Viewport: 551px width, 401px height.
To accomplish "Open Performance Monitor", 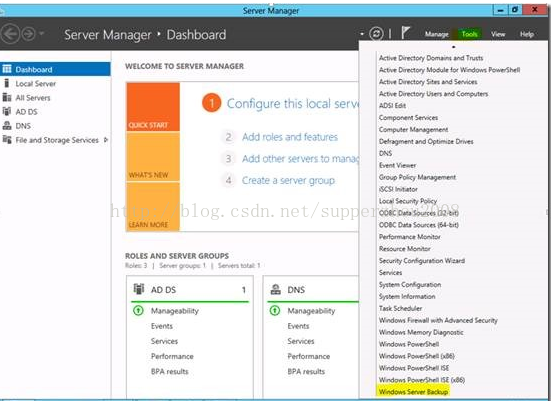I will pyautogui.click(x=409, y=237).
